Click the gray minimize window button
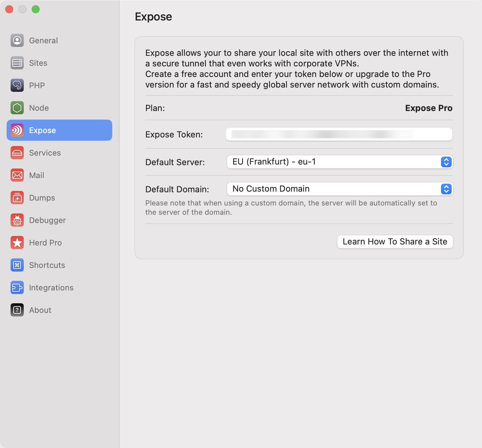Viewport: 482px width, 448px height. click(22, 9)
